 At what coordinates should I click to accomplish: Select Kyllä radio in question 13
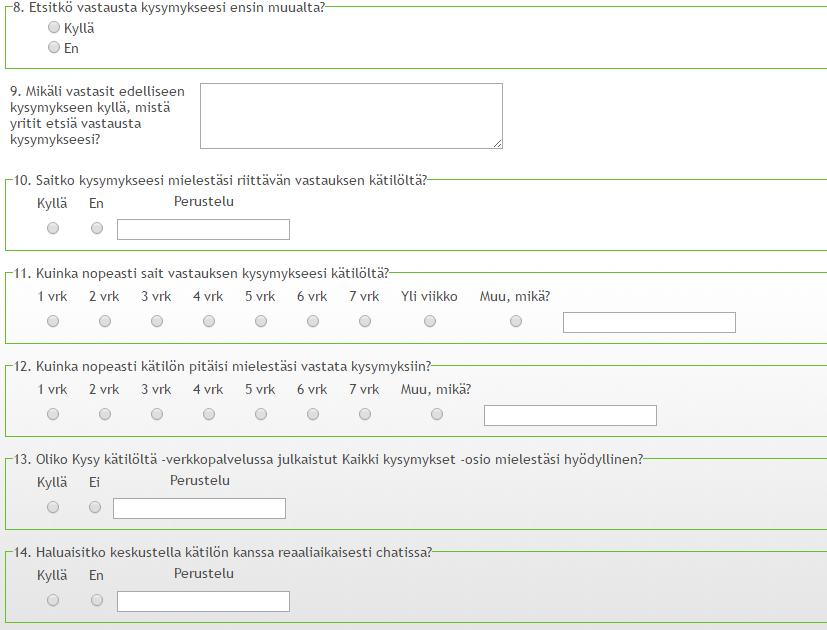53,507
